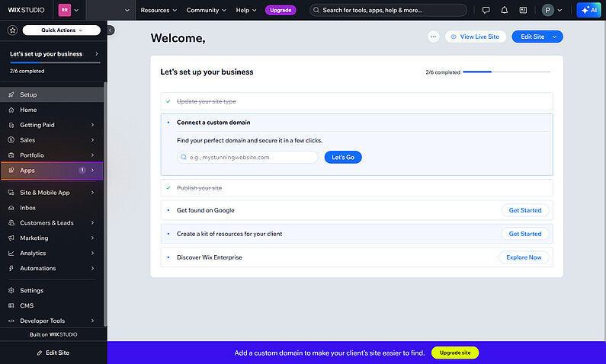The height and width of the screenshot is (364, 606).
Task: Toggle the Update your site type checkmark
Action: click(168, 101)
